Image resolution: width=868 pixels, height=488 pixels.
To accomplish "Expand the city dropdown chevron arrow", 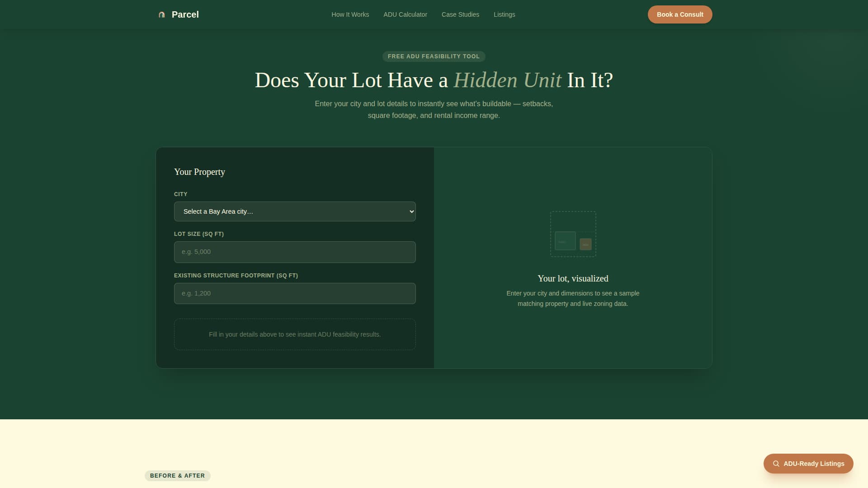I will click(410, 211).
